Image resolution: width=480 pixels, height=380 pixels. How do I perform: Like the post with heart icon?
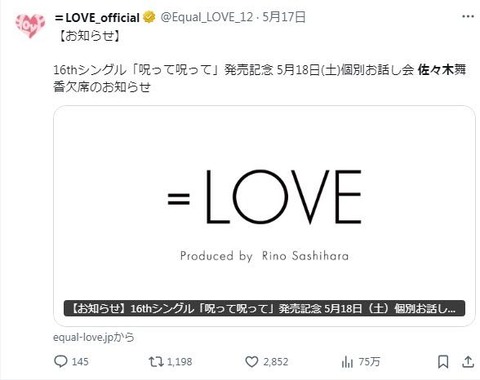(252, 362)
